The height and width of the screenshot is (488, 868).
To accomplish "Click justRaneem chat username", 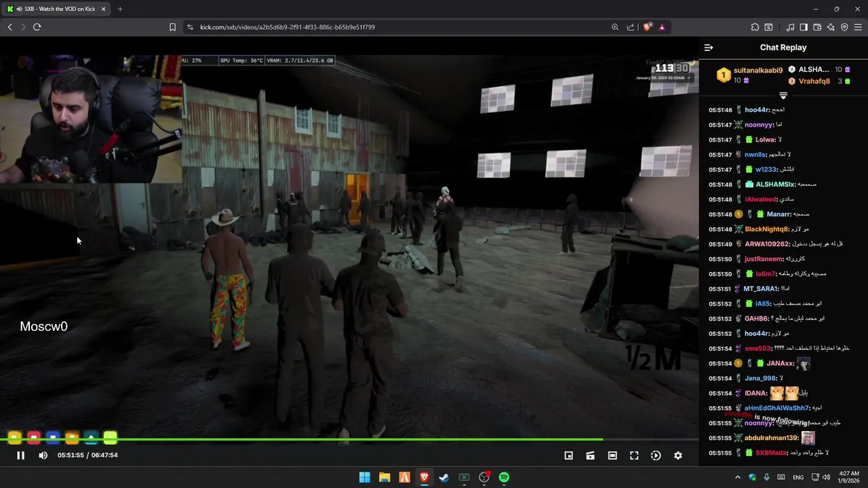I will (764, 259).
